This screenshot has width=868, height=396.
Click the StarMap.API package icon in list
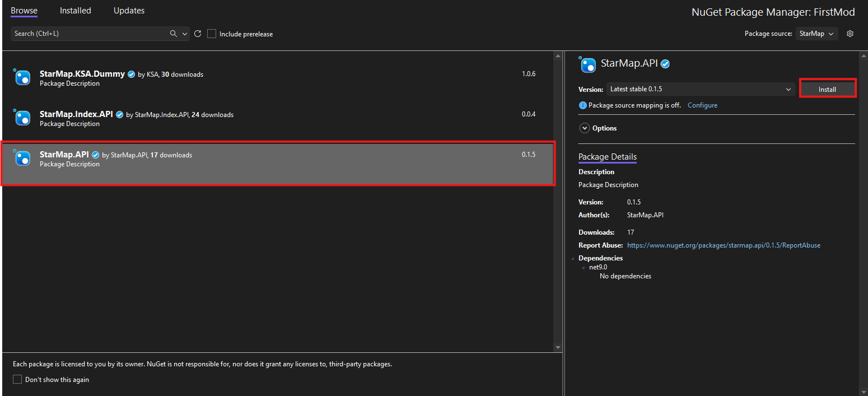[x=22, y=158]
